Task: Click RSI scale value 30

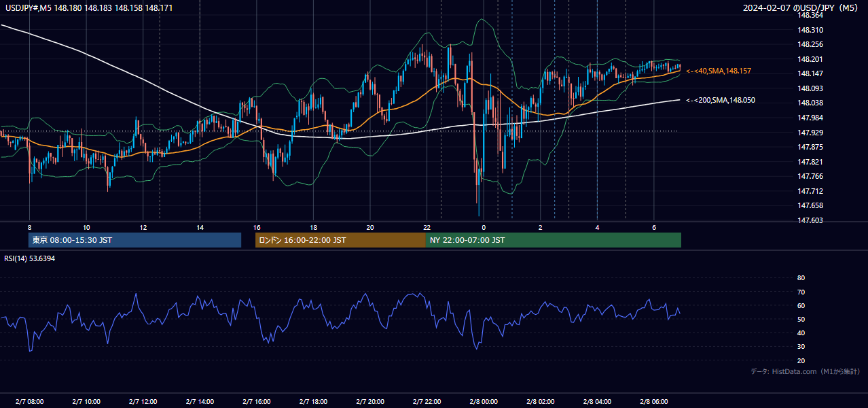Action: pos(801,347)
